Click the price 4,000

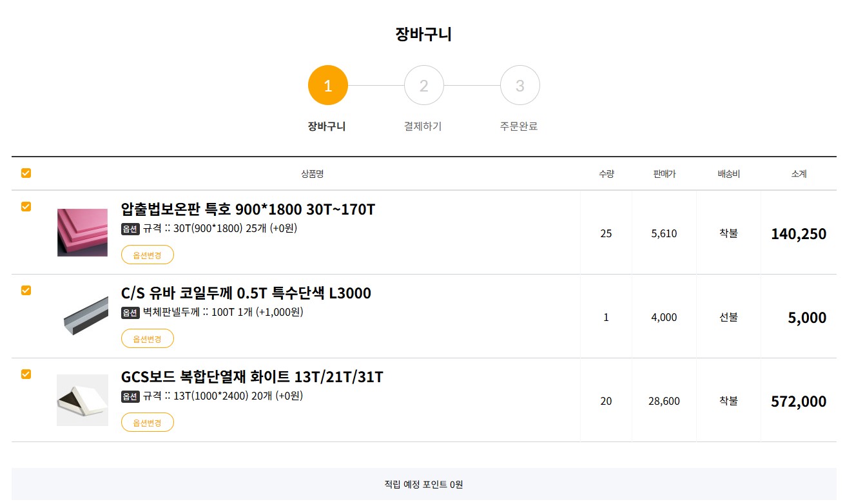(665, 317)
